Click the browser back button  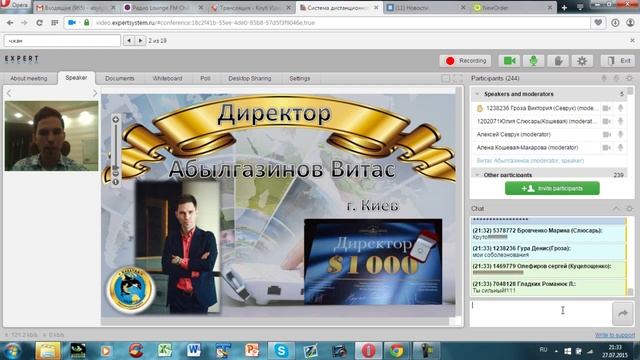point(10,23)
